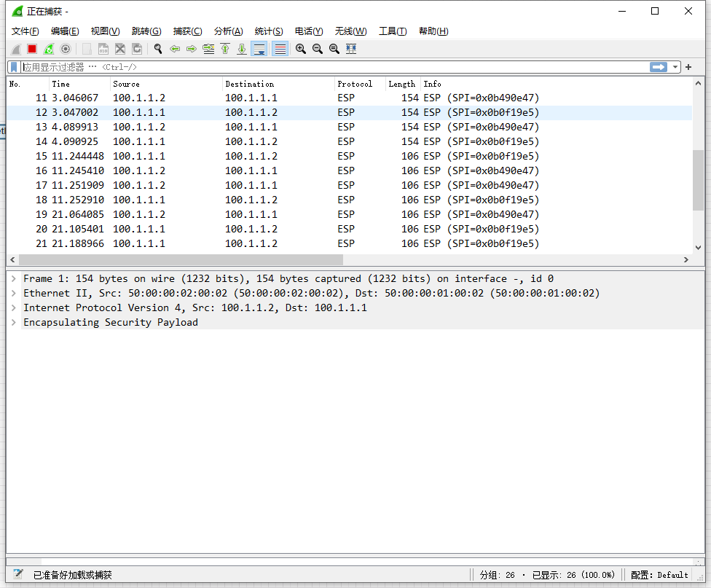The image size is (711, 588).
Task: Stop the capture with the red square icon
Action: coord(32,49)
